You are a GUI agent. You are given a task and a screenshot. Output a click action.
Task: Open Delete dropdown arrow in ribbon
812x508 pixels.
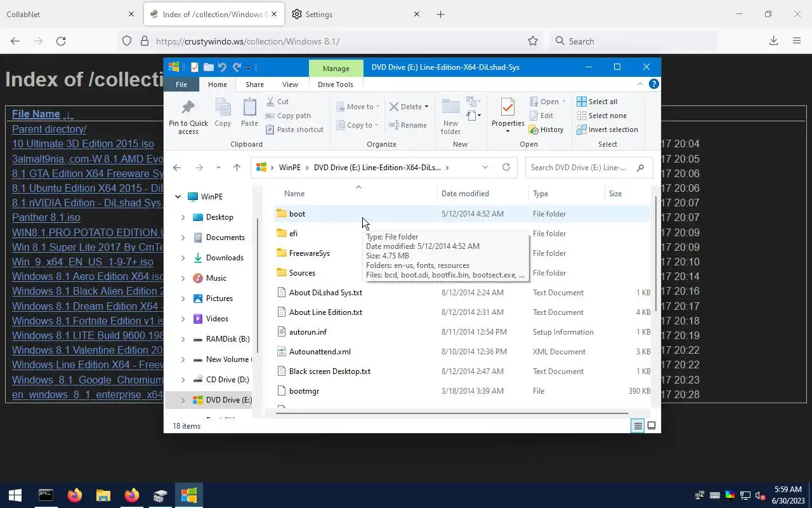pyautogui.click(x=426, y=107)
